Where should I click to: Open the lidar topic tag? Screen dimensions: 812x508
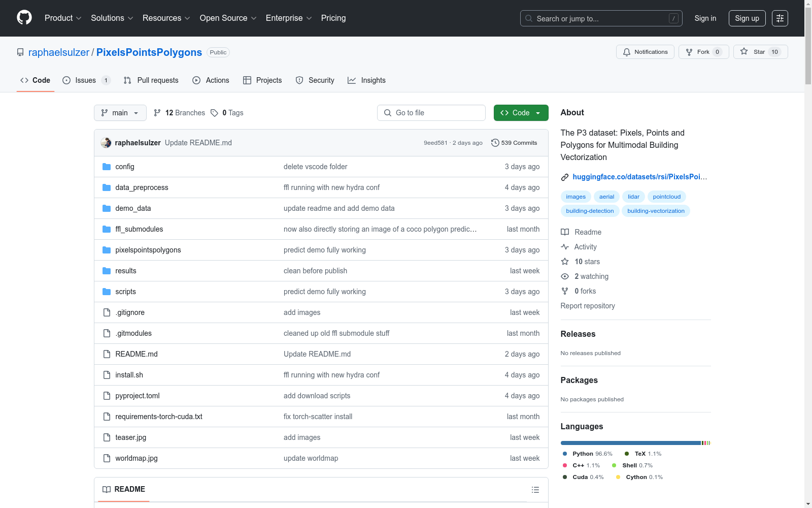pyautogui.click(x=633, y=197)
